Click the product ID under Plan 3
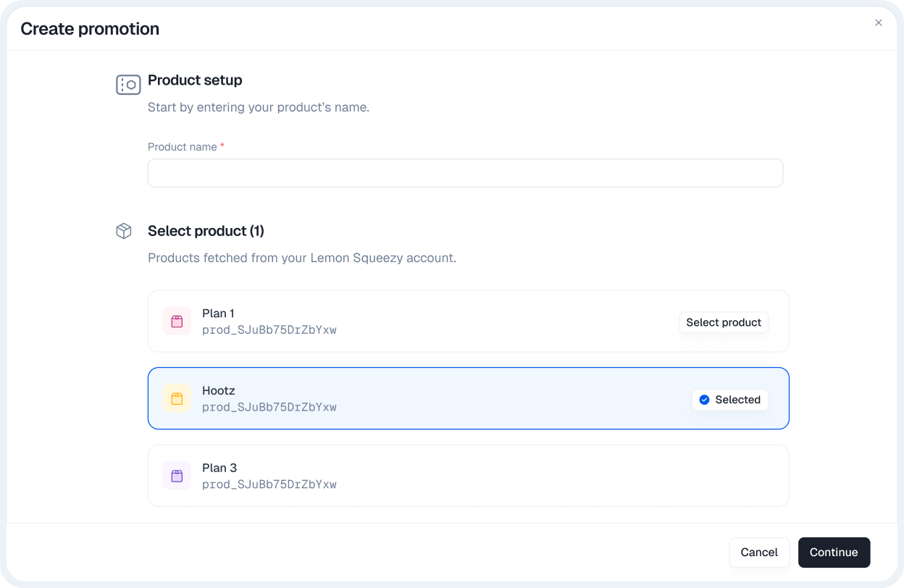 tap(269, 484)
